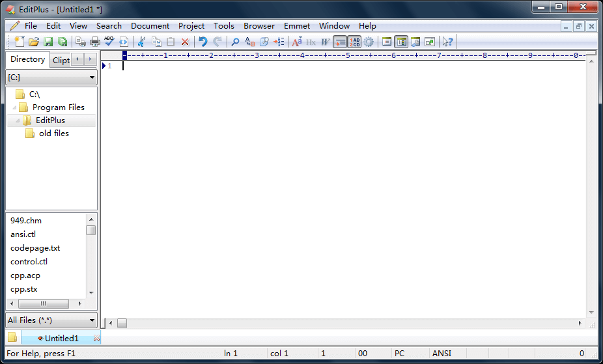Toggle the Auto Indent toolbar button
Image resolution: width=603 pixels, height=364 pixels.
340,42
